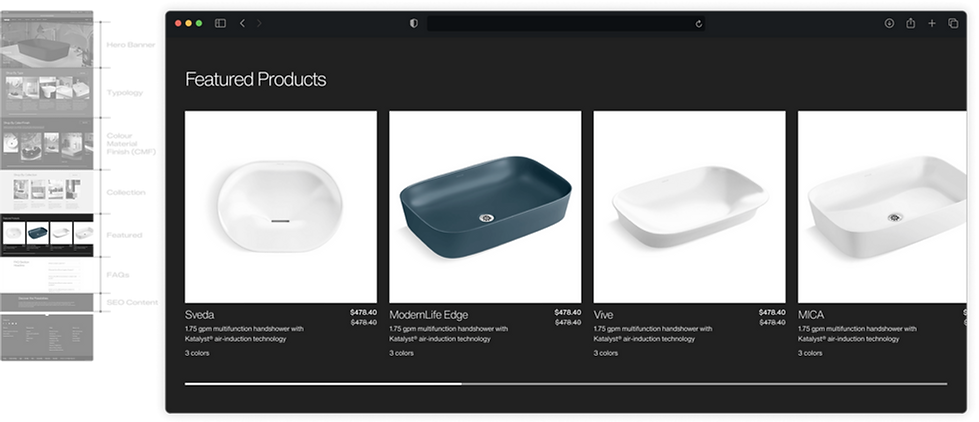Open the share icon in the toolbar

910,23
